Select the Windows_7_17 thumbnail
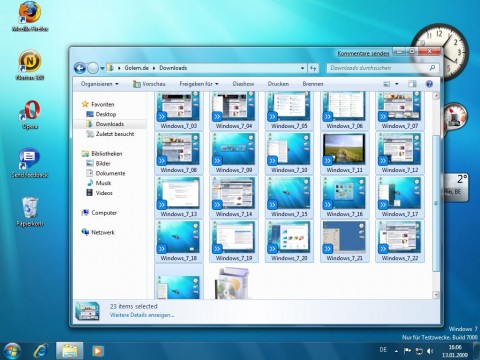Image resolution: width=480 pixels, height=360 pixels. (x=400, y=197)
